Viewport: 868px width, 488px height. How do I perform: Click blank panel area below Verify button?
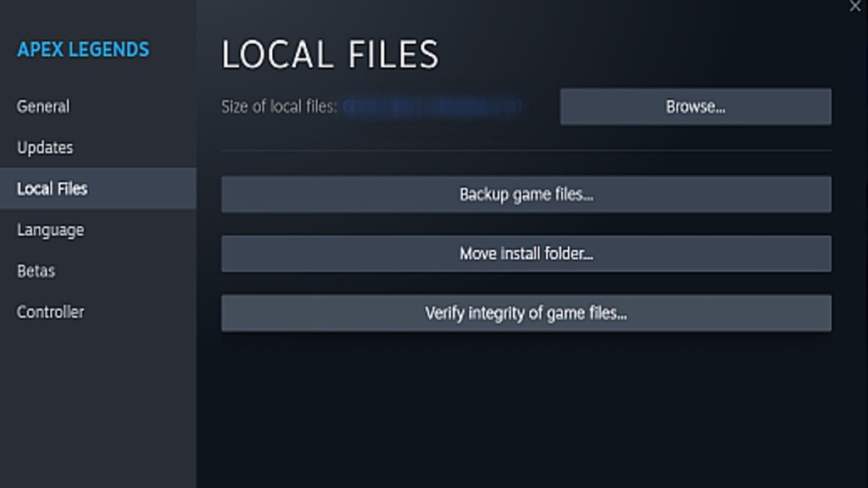point(526,407)
